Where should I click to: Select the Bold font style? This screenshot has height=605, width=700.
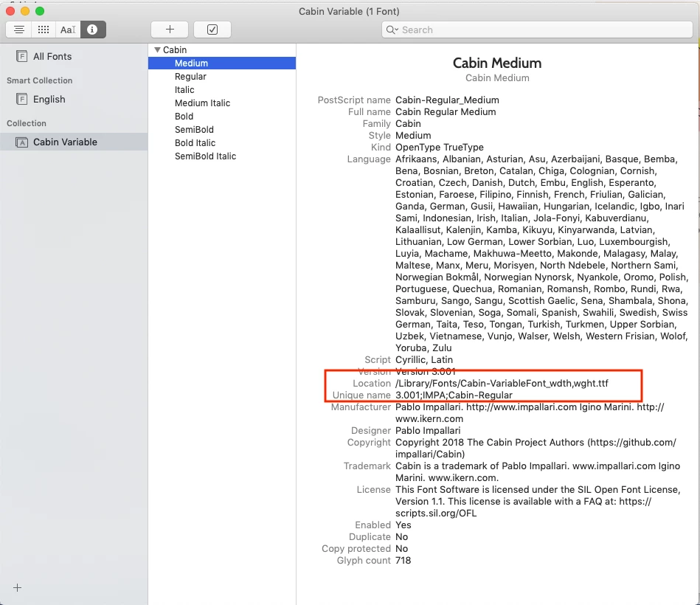click(222, 116)
